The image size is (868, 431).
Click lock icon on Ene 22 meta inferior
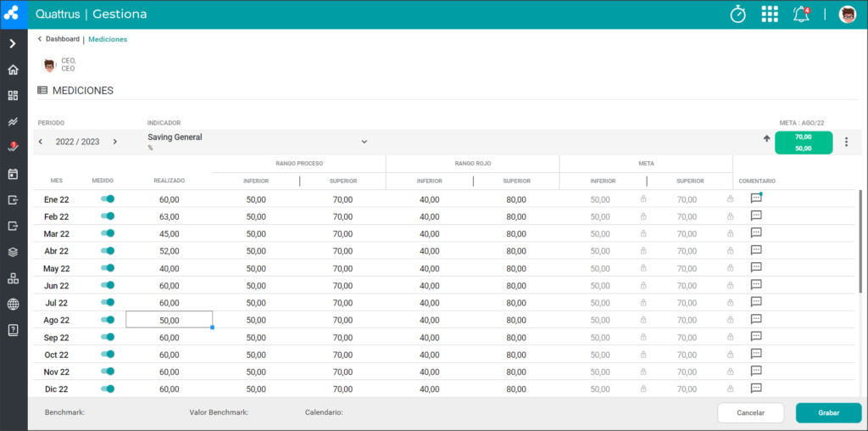tap(643, 199)
